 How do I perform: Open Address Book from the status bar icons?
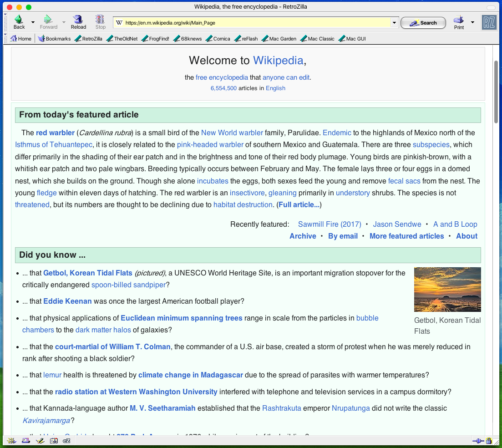click(54, 441)
